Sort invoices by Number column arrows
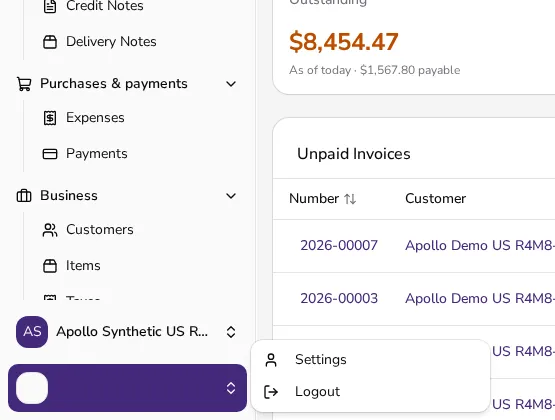 coord(350,199)
